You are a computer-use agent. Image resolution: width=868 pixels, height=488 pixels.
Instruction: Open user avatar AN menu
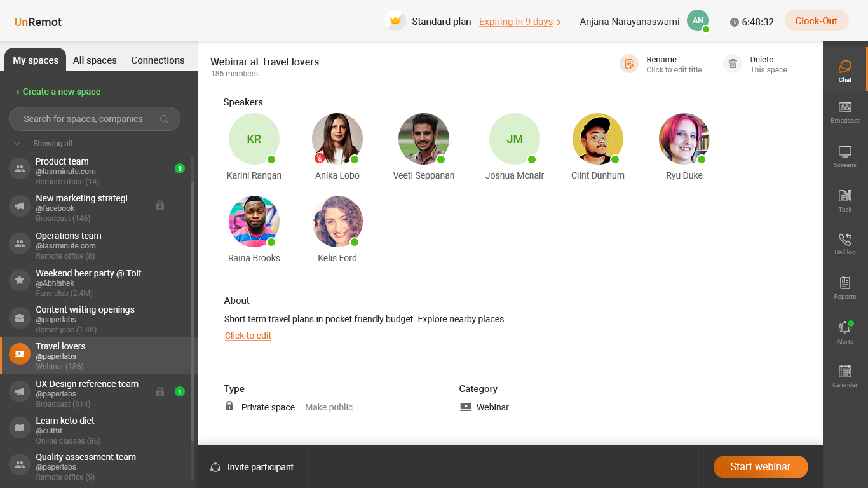698,21
